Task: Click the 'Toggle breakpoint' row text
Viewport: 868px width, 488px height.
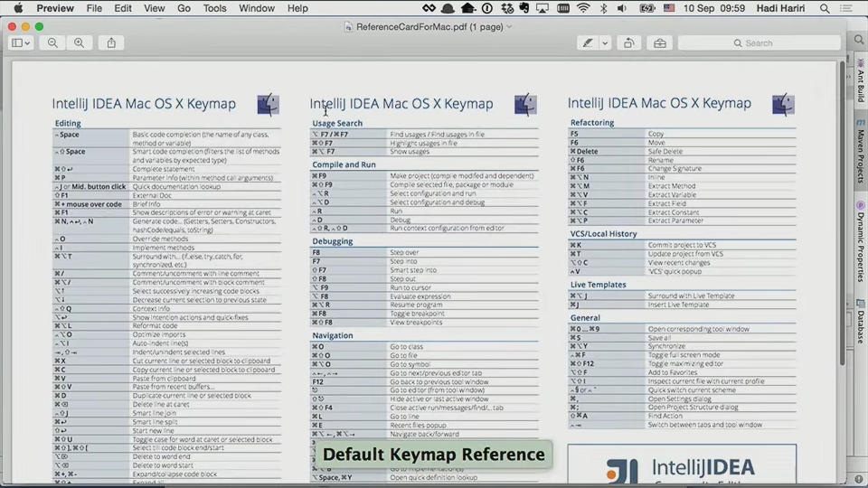Action: coord(417,314)
